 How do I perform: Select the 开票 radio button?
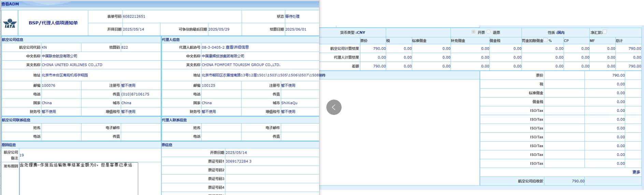473,32
